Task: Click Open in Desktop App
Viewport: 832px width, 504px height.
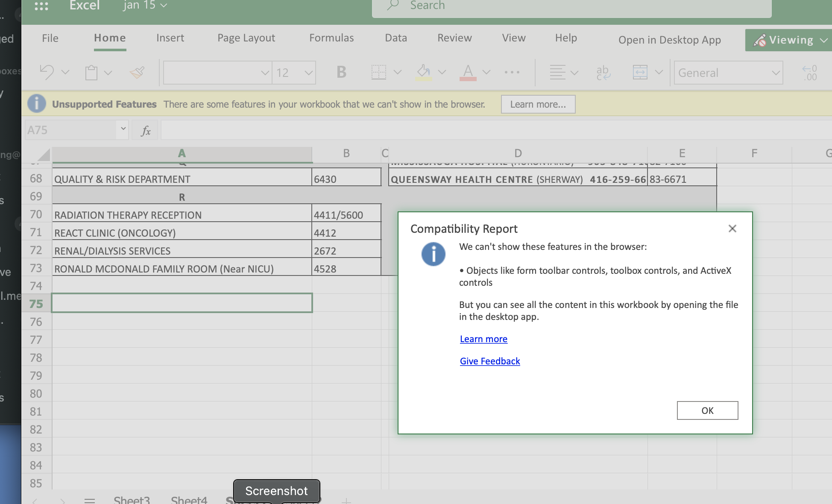Action: tap(669, 40)
